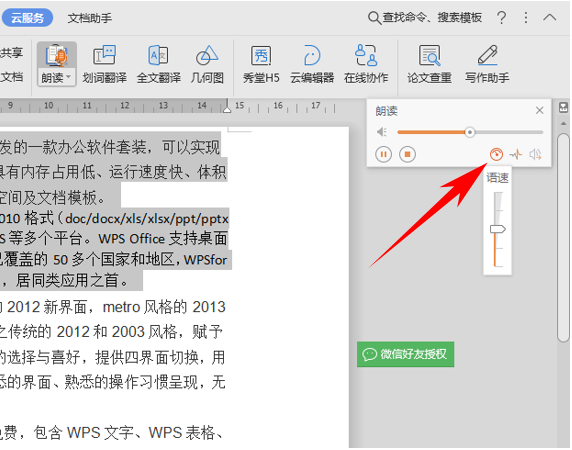
Task: Open 论文查重
Action: click(x=429, y=64)
